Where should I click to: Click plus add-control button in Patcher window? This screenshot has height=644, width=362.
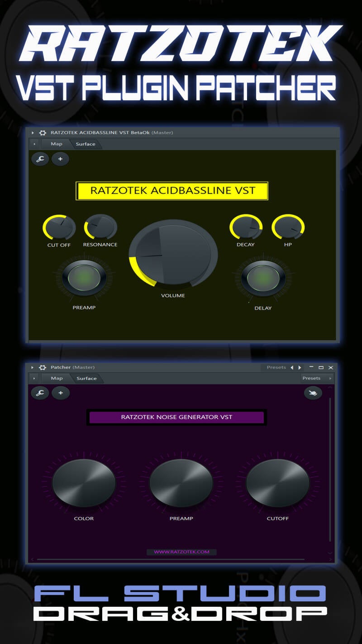61,393
